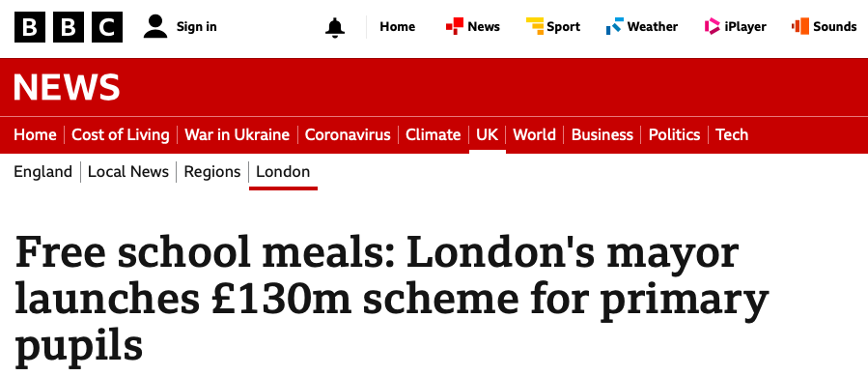Click the yellow Sport icon
The width and height of the screenshot is (868, 376).
(535, 26)
